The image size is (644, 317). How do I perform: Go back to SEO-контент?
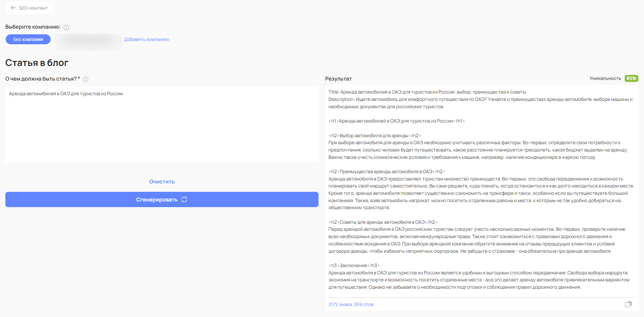[x=29, y=8]
